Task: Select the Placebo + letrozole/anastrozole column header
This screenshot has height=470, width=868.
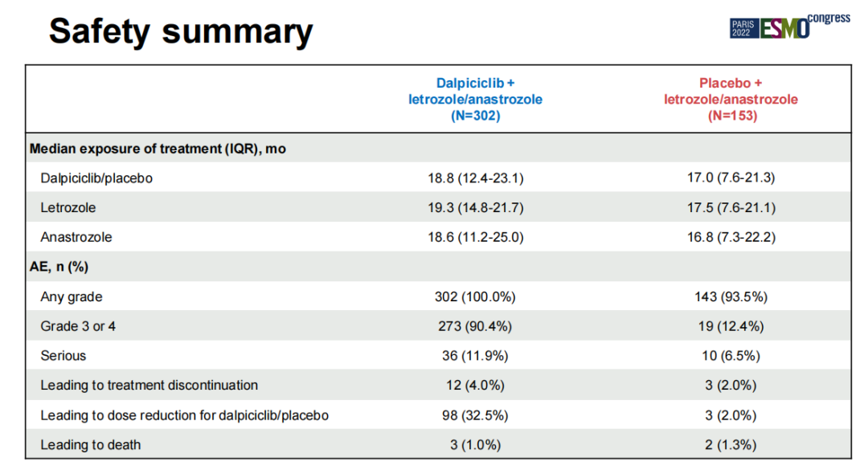Action: [x=731, y=100]
